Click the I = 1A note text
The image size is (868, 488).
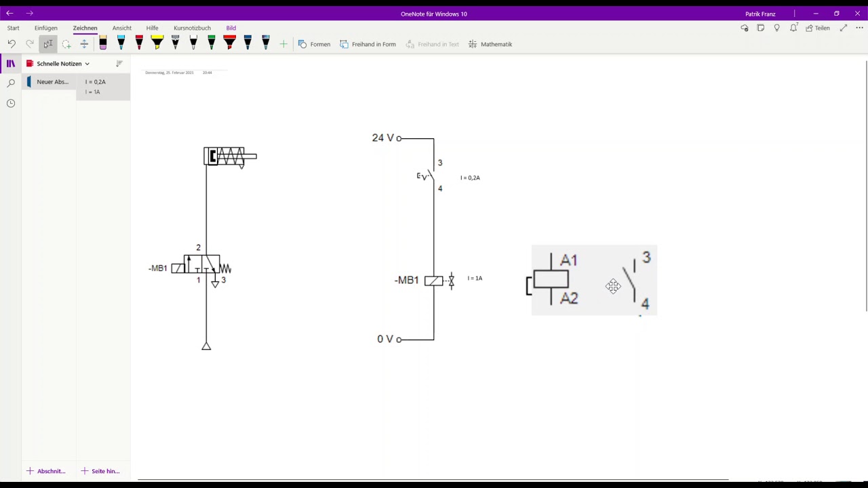[475, 278]
